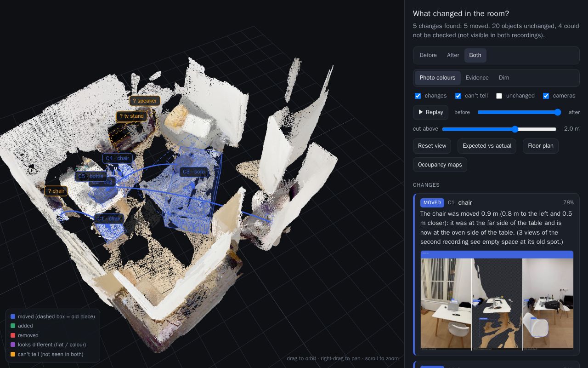Toggle the cameras checkbox
588x368 pixels.
pyautogui.click(x=546, y=96)
